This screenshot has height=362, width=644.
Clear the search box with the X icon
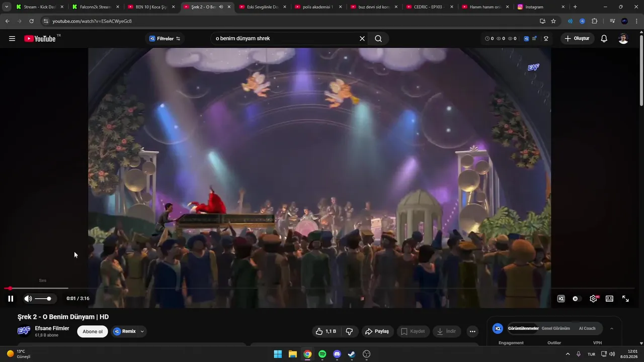pos(362,39)
